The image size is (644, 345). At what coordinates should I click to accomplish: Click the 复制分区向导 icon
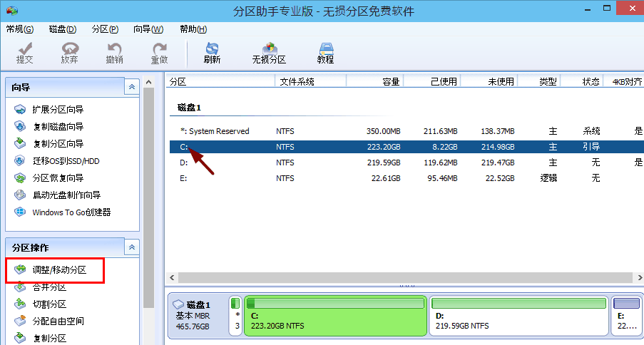click(x=20, y=143)
